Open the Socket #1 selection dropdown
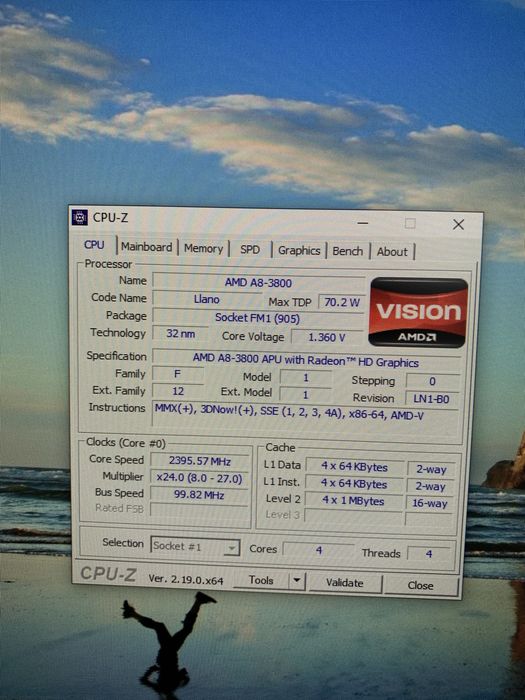 195,546
